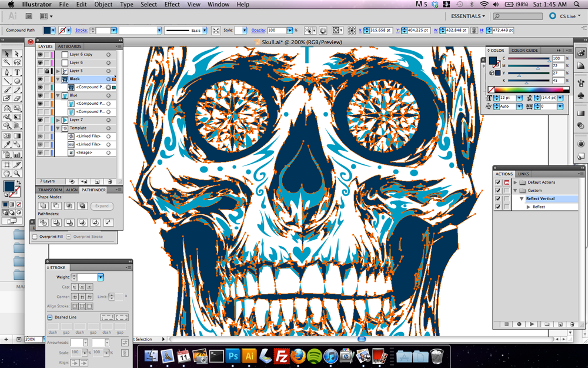Click the Intersect shape mode icon
The image size is (588, 368).
point(69,205)
